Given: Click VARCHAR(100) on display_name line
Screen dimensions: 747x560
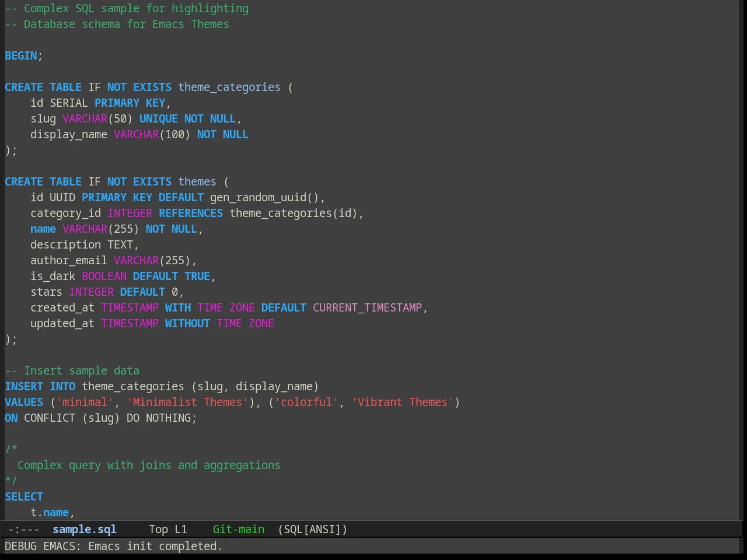Looking at the screenshot, I should click(152, 134).
